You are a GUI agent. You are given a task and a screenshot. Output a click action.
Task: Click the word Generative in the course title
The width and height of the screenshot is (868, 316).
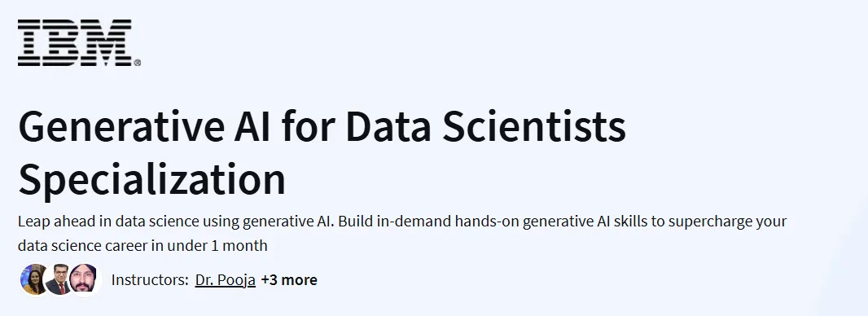click(115, 127)
